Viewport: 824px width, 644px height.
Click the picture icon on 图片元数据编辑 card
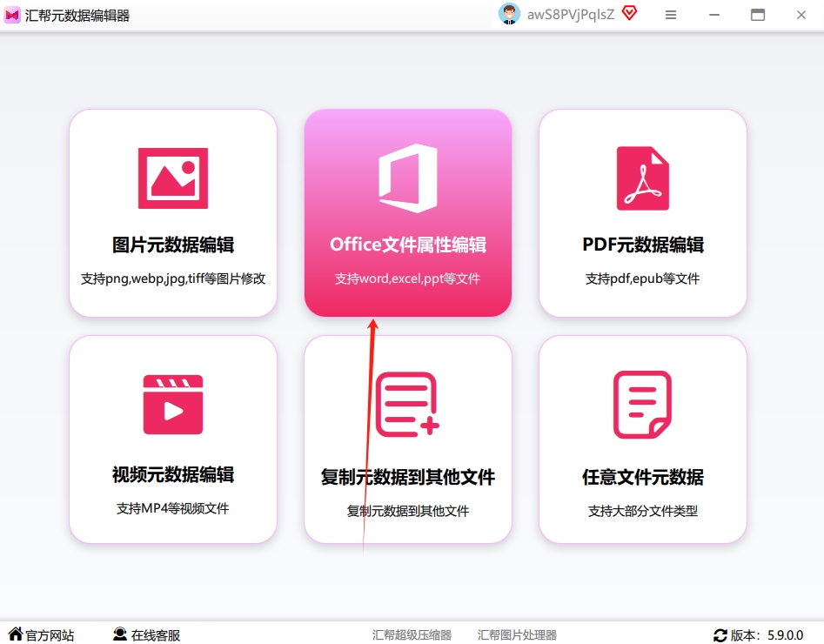pos(173,178)
